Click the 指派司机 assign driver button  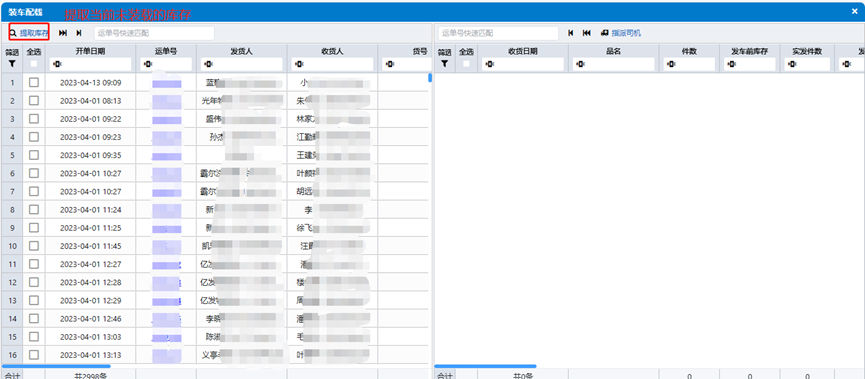[621, 33]
